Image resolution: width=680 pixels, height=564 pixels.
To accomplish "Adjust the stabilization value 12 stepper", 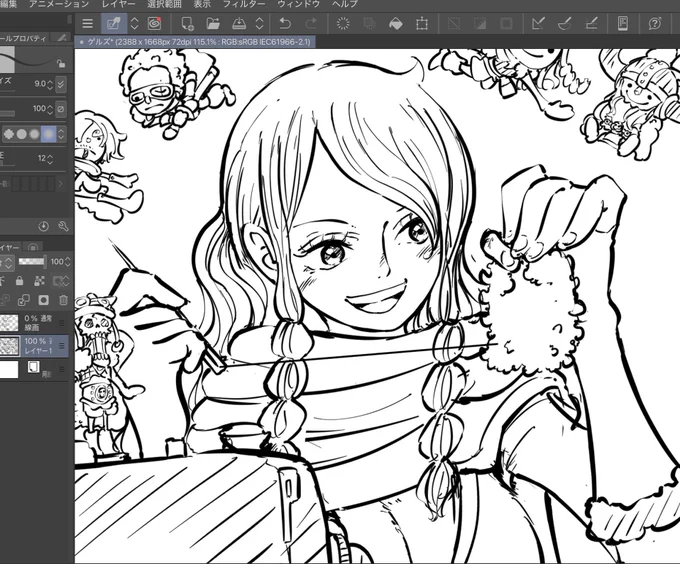I will pos(50,159).
